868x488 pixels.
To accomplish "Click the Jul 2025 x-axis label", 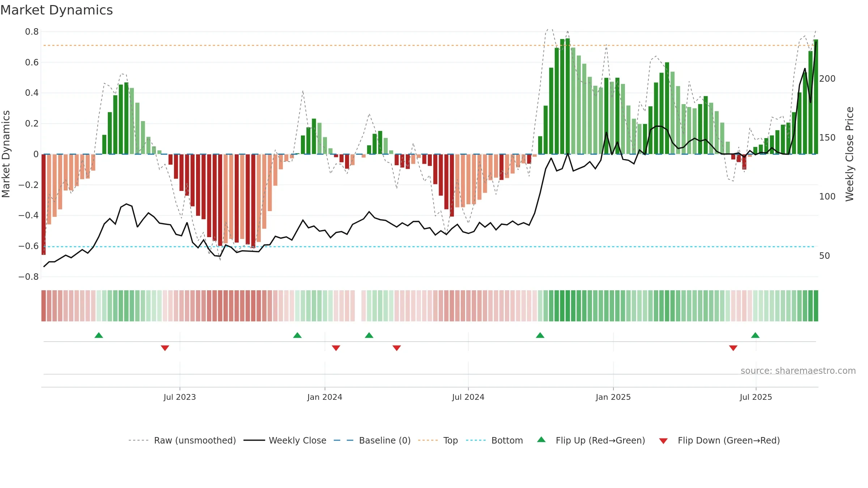I will coord(756,397).
